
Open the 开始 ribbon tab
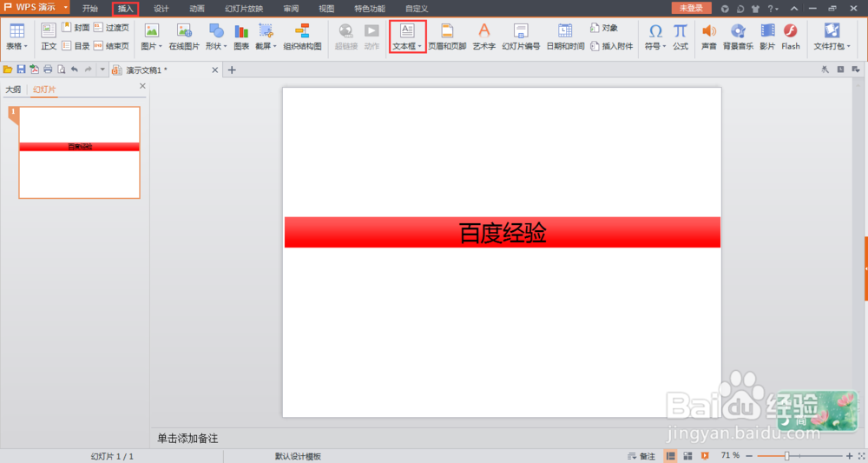pos(90,9)
